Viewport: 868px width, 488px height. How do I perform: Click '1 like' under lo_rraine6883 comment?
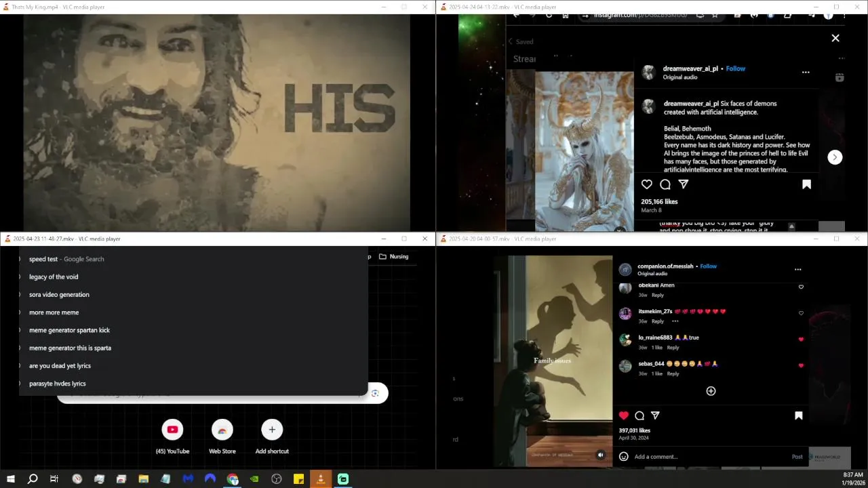pyautogui.click(x=657, y=347)
